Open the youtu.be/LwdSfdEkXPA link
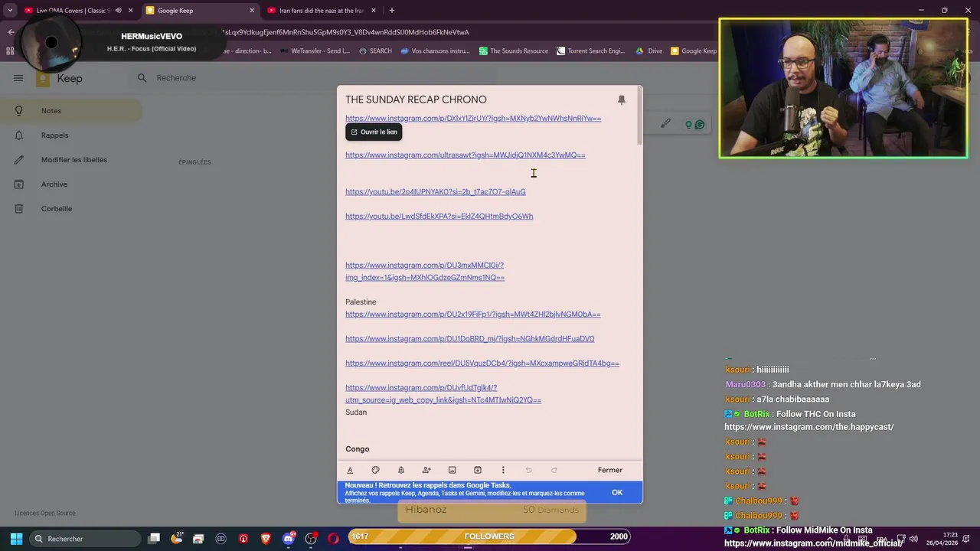This screenshot has height=551, width=980. point(439,217)
